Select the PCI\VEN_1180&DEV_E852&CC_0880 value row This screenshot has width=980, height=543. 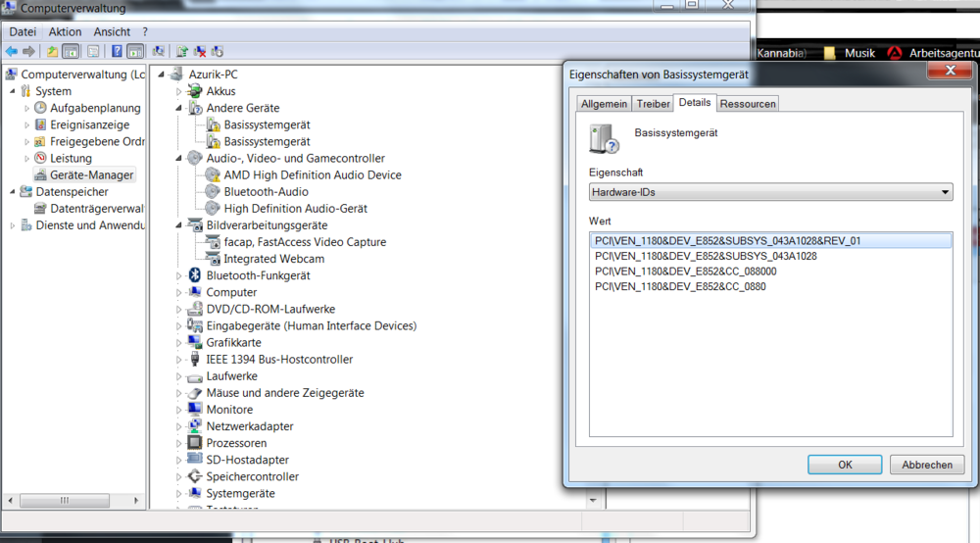pyautogui.click(x=680, y=286)
